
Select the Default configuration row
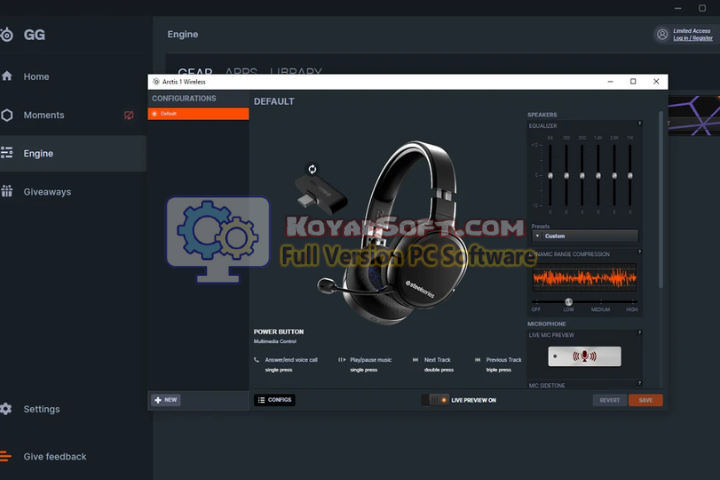pyautogui.click(x=198, y=113)
